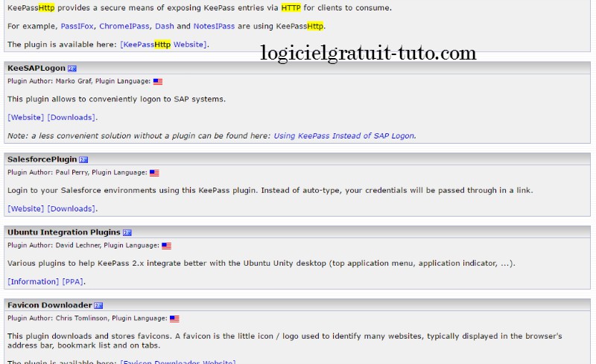Screen dimensions: 596x364
Task: Click 'Plugin Author: Paul Perry' text
Action: click(48, 173)
